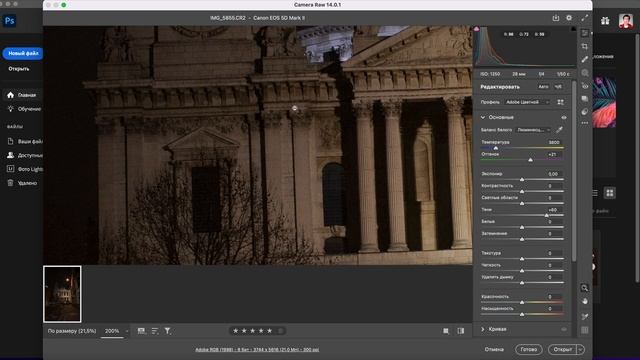Toggle shadow clipping warning in histogram
This screenshot has height=360, width=640.
click(476, 29)
